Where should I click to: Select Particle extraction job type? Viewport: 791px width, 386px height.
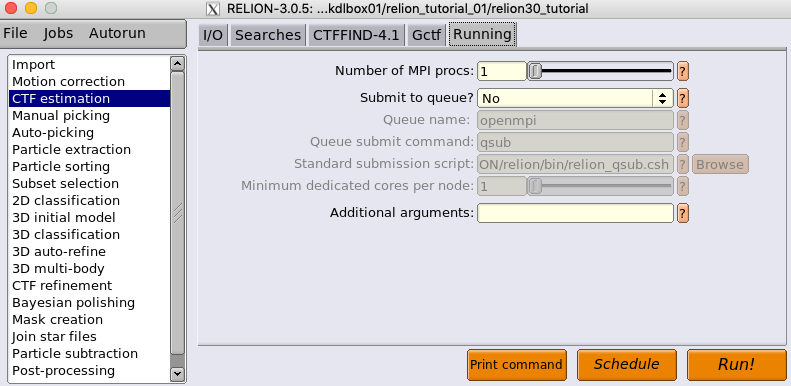click(x=89, y=149)
